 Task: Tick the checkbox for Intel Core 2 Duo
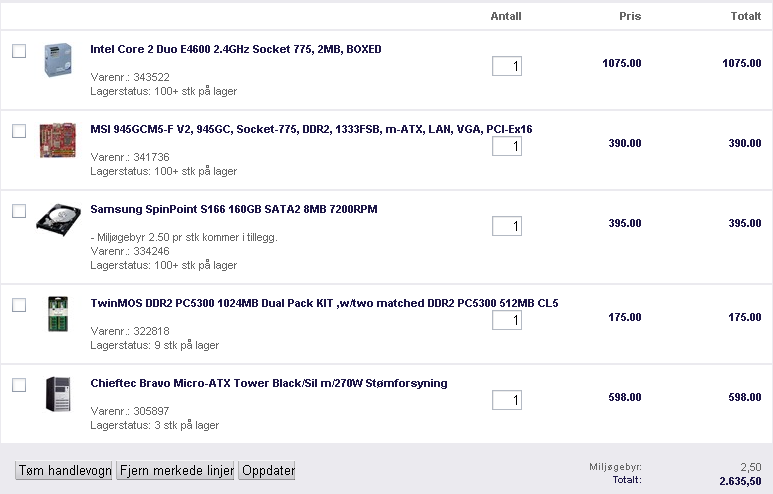click(19, 51)
